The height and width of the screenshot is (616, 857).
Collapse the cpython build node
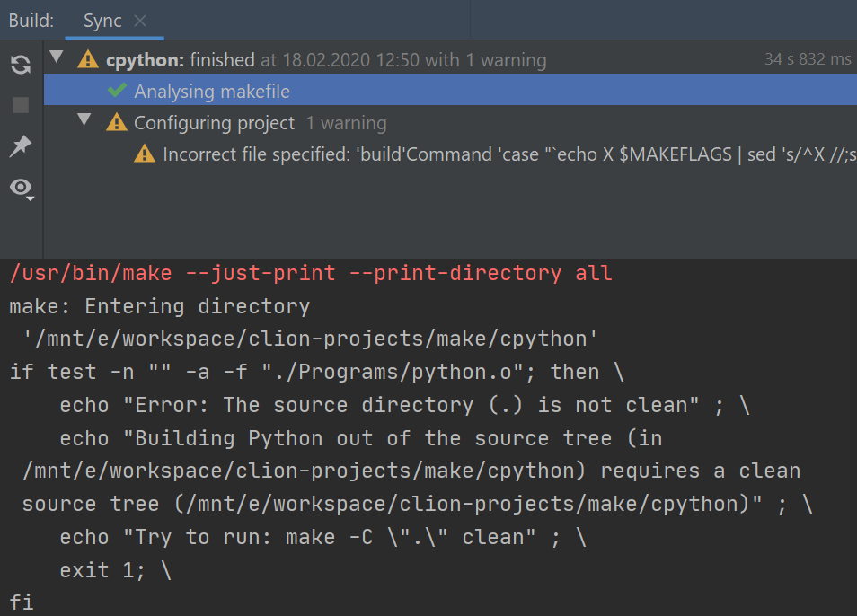coord(57,57)
